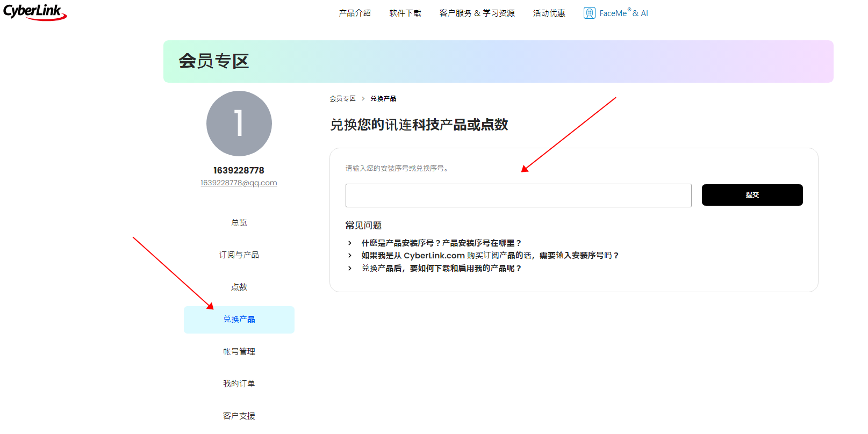
Task: Click the 兑换产品 breadcrumb text
Action: click(x=383, y=99)
